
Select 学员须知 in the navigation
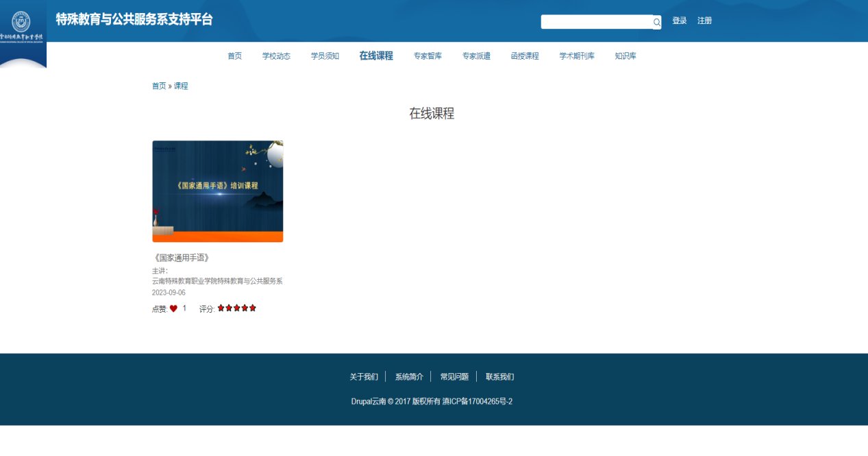[x=325, y=56]
